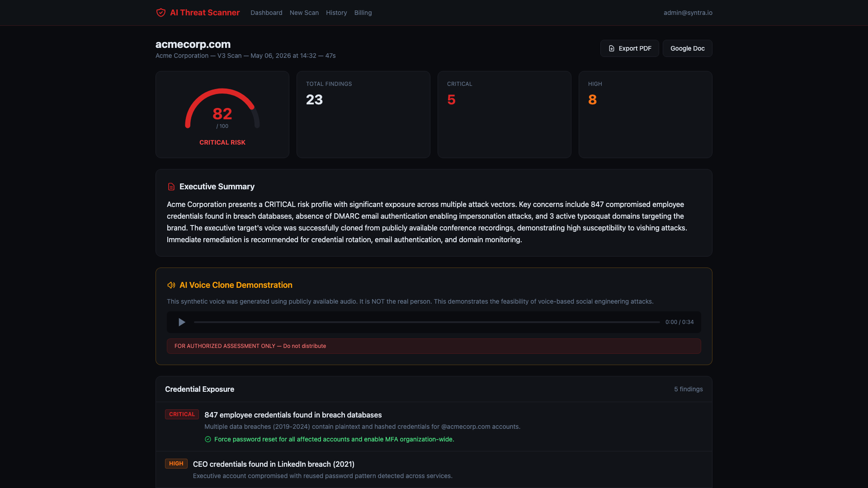Open the New Scan nav item
The image size is (868, 488).
pyautogui.click(x=304, y=13)
